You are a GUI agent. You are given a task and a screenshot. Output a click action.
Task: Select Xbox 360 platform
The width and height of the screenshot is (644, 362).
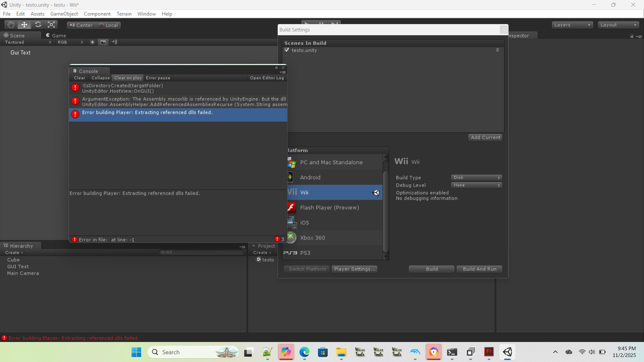pos(312,238)
